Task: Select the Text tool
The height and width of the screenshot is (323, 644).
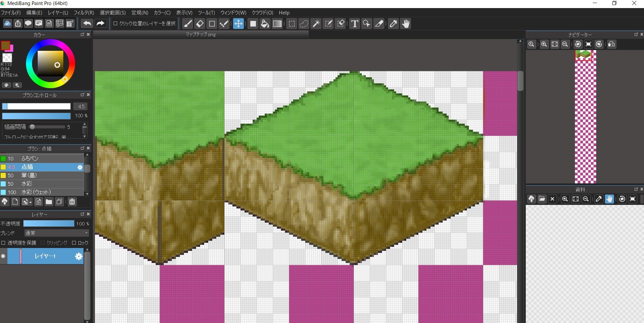Action: [354, 24]
